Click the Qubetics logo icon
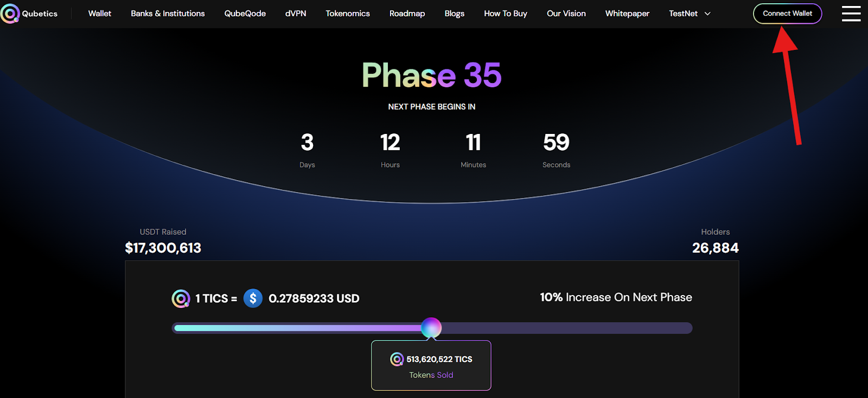The image size is (868, 398). point(10,14)
